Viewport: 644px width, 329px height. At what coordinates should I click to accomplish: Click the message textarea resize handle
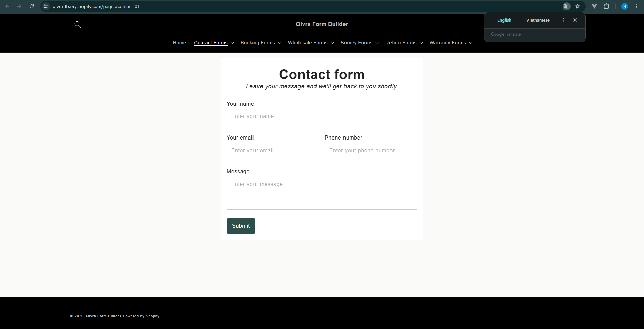click(415, 208)
